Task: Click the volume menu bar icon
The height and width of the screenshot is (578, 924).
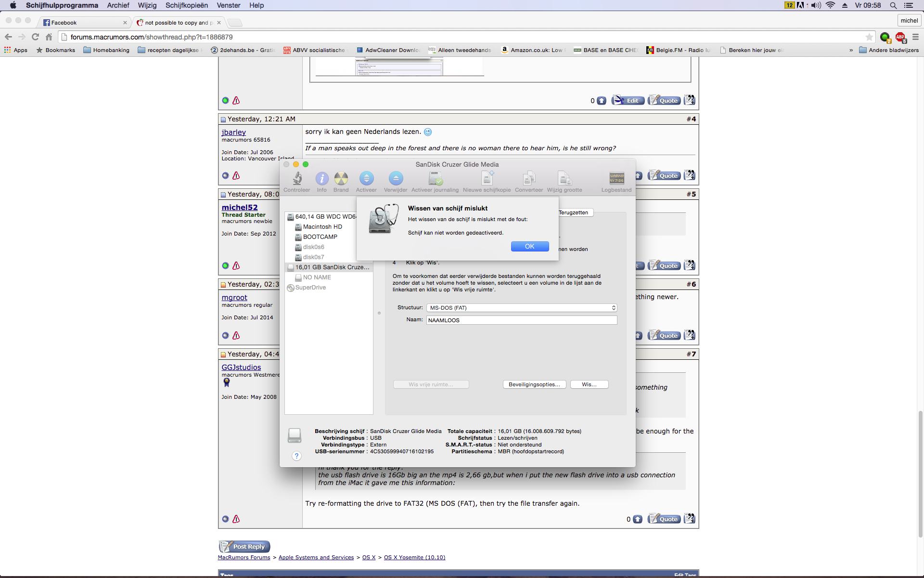Action: (x=816, y=5)
